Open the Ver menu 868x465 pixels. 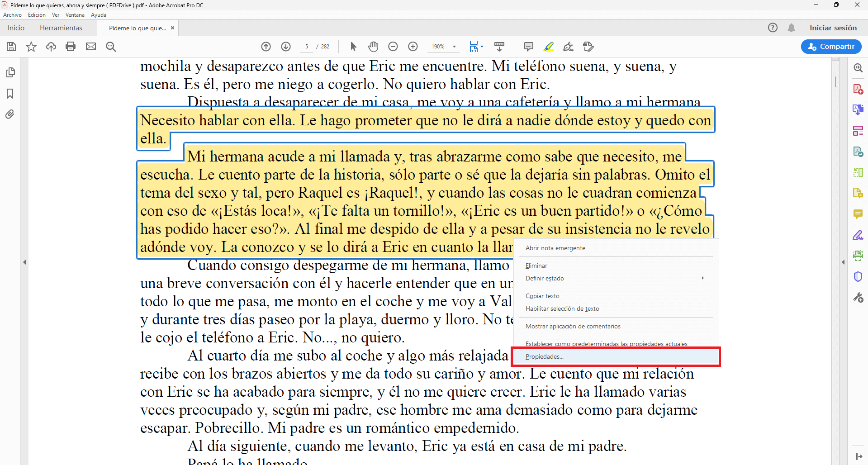[56, 15]
